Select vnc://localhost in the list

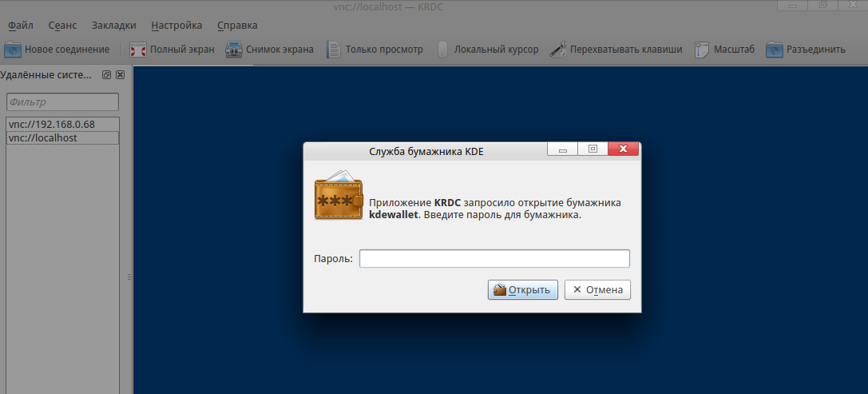coord(62,138)
